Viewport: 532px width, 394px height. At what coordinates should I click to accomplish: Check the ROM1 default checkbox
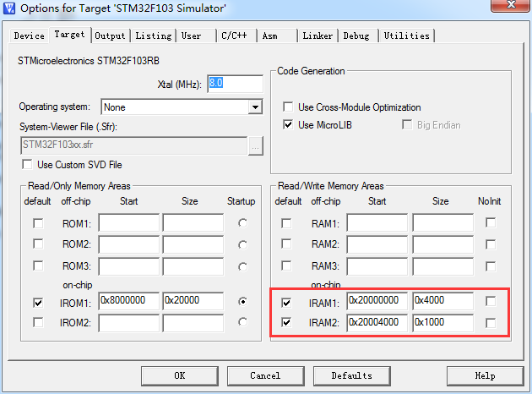click(x=38, y=223)
